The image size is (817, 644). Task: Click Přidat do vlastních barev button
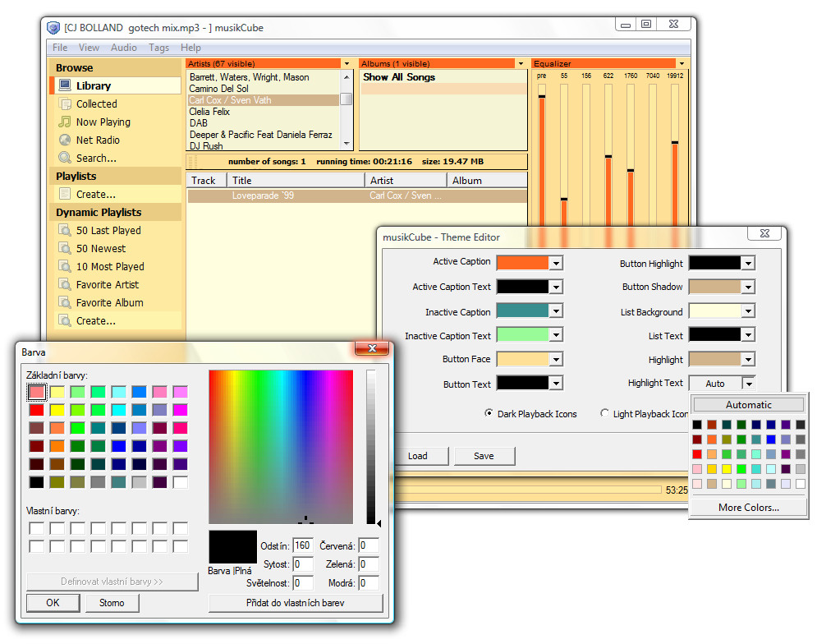296,603
